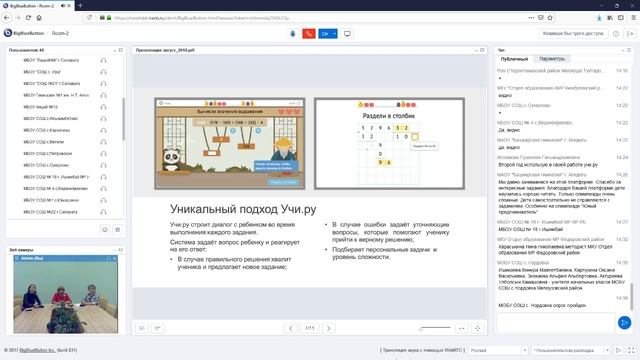Click the fit-to-page presentation icon

tap(478, 328)
